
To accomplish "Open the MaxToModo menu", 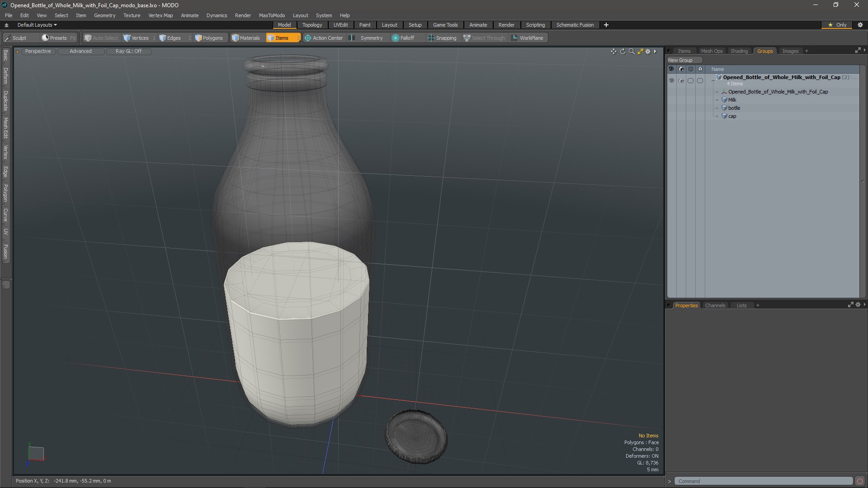I will 272,15.
